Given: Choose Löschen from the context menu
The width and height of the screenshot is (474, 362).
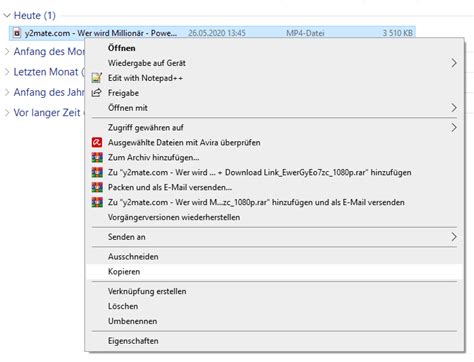Looking at the screenshot, I should (x=274, y=306).
